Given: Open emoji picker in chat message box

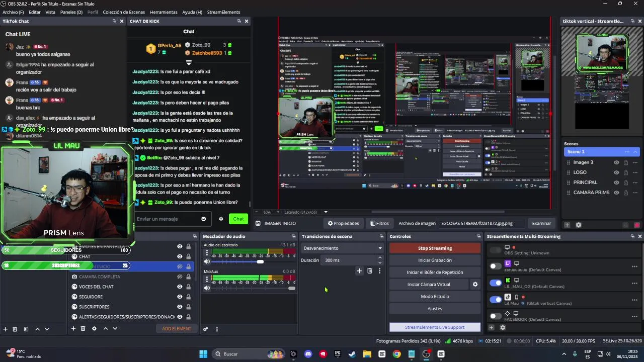Looking at the screenshot, I should coord(203,219).
